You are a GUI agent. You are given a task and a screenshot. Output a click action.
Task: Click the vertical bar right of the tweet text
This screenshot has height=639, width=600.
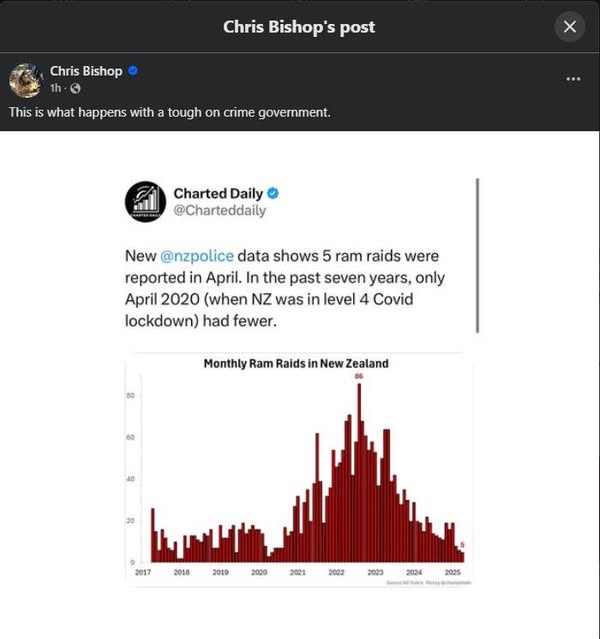[477, 256]
